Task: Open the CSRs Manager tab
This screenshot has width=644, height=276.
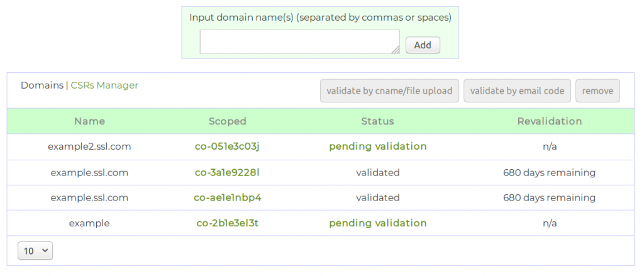Action: (x=104, y=85)
